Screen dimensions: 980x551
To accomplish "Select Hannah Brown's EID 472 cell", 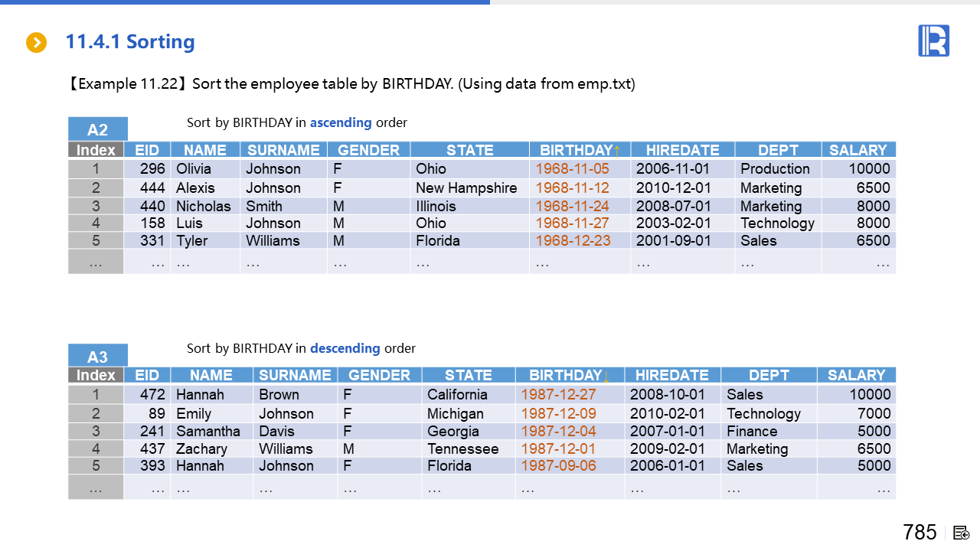I will 152,395.
